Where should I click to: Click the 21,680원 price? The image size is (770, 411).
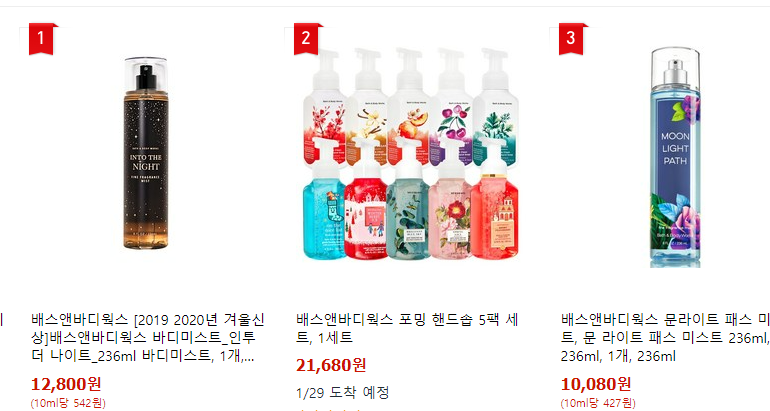click(x=331, y=365)
